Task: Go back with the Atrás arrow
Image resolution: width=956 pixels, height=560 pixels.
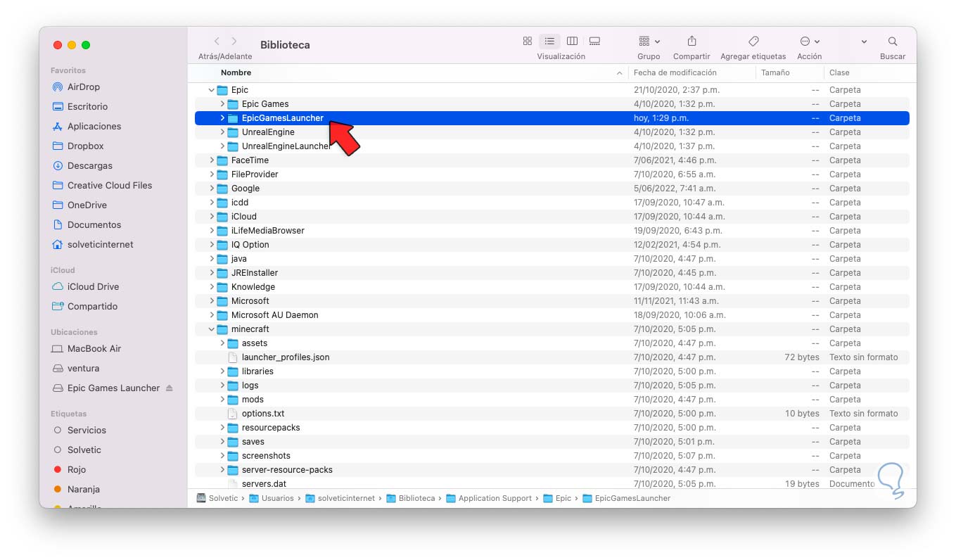Action: 217,42
